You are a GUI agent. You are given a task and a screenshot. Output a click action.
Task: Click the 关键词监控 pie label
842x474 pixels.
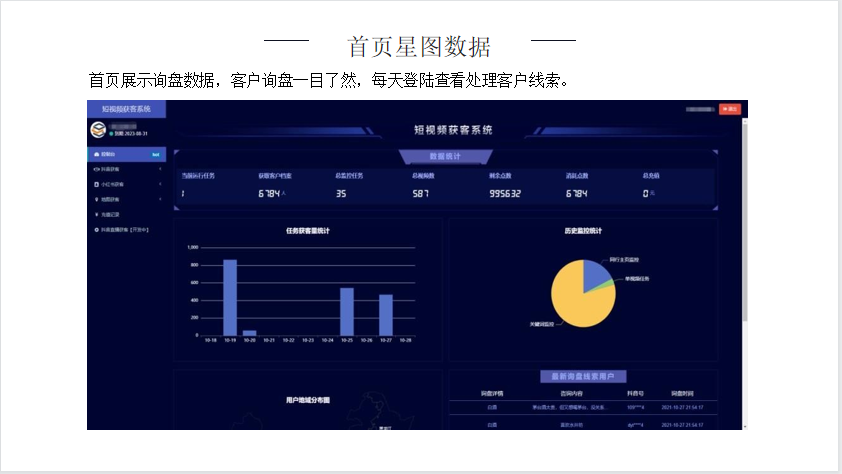click(542, 324)
